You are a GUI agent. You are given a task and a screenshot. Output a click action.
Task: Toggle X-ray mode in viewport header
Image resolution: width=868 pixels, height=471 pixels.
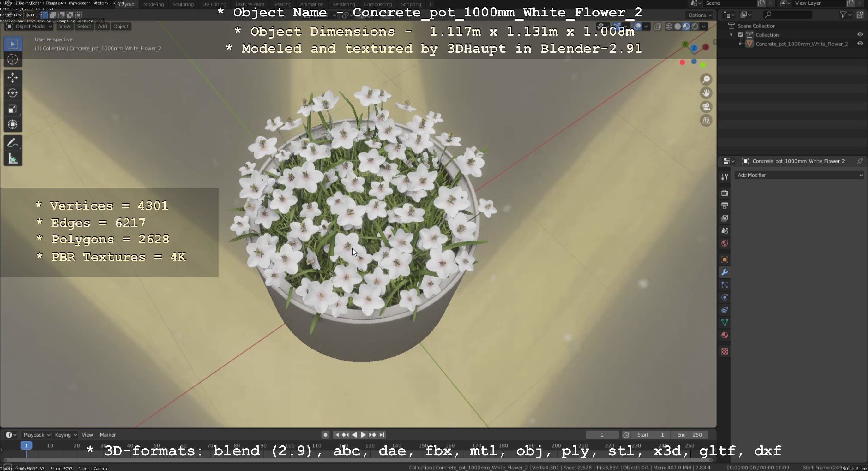[657, 26]
